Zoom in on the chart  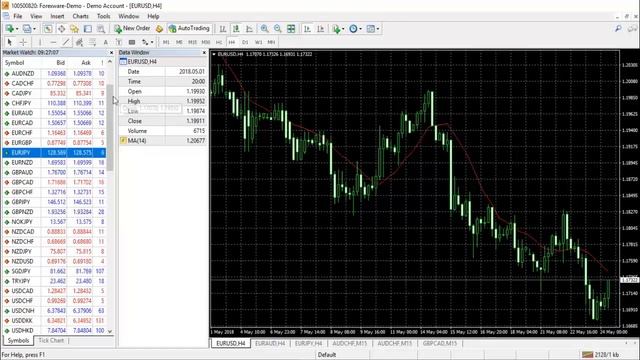point(264,29)
